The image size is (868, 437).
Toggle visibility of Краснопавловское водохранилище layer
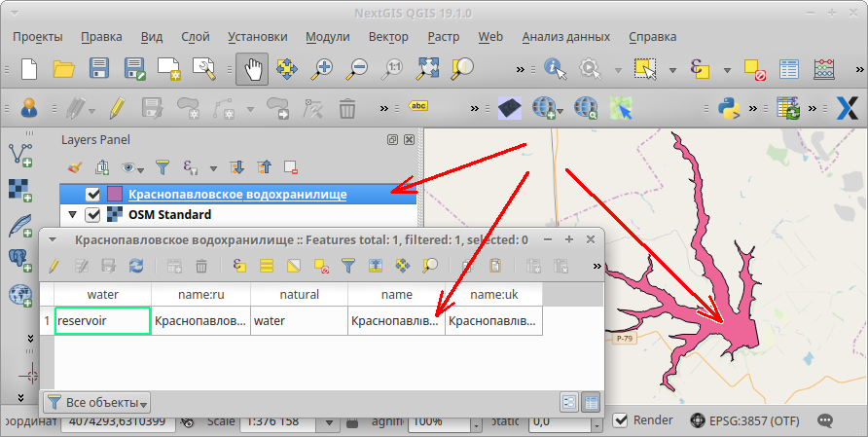tap(92, 194)
